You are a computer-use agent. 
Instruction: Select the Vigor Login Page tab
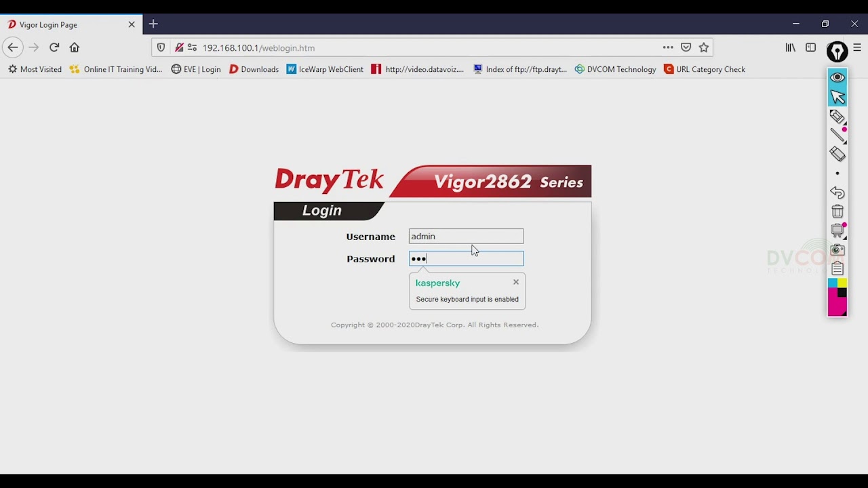[x=71, y=24]
